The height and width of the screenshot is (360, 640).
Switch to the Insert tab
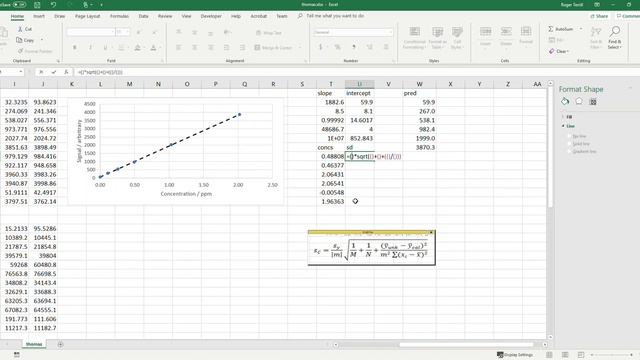coord(39,16)
